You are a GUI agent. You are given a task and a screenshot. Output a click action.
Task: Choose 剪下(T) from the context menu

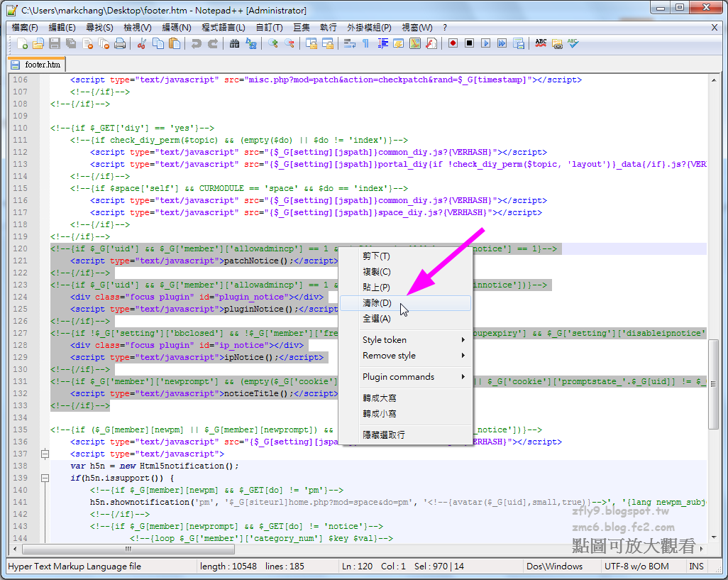pos(405,256)
